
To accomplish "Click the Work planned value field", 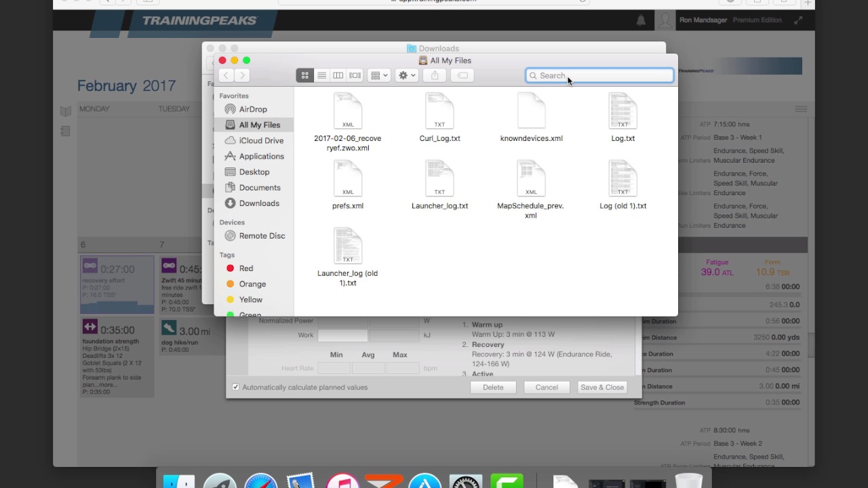I will pos(343,335).
